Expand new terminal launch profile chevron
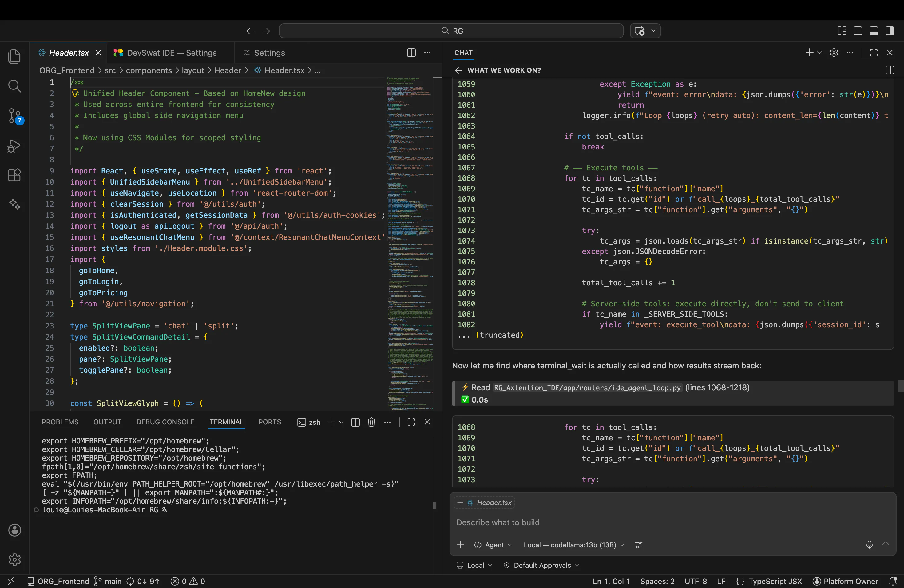 (x=342, y=422)
